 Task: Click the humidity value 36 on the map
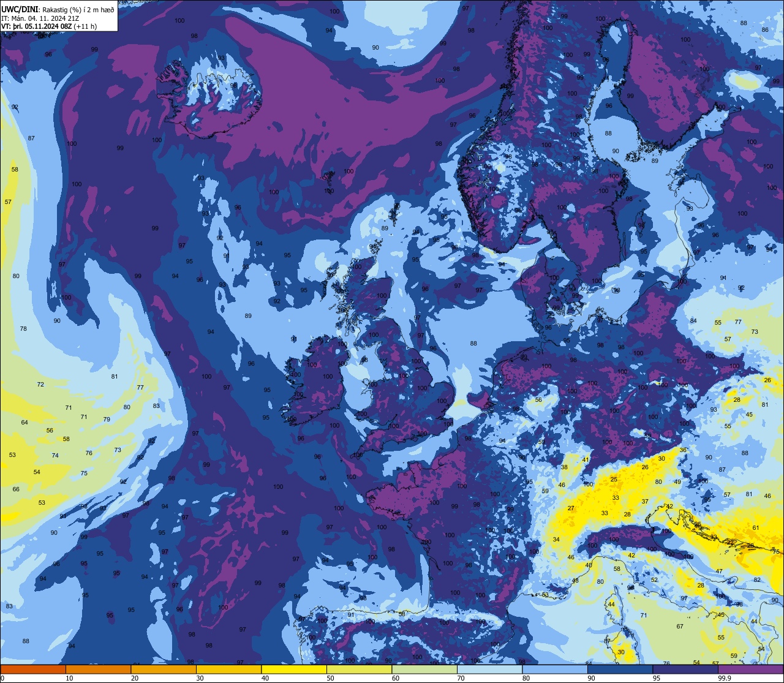(683, 450)
